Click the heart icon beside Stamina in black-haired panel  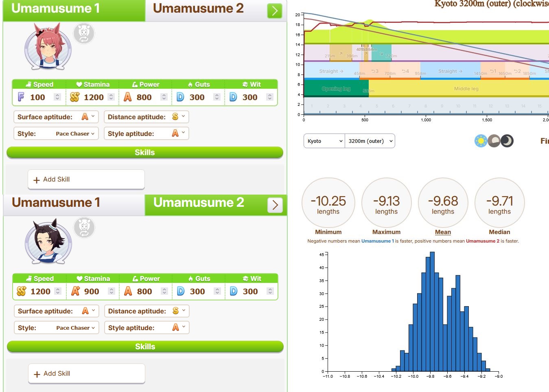click(79, 278)
